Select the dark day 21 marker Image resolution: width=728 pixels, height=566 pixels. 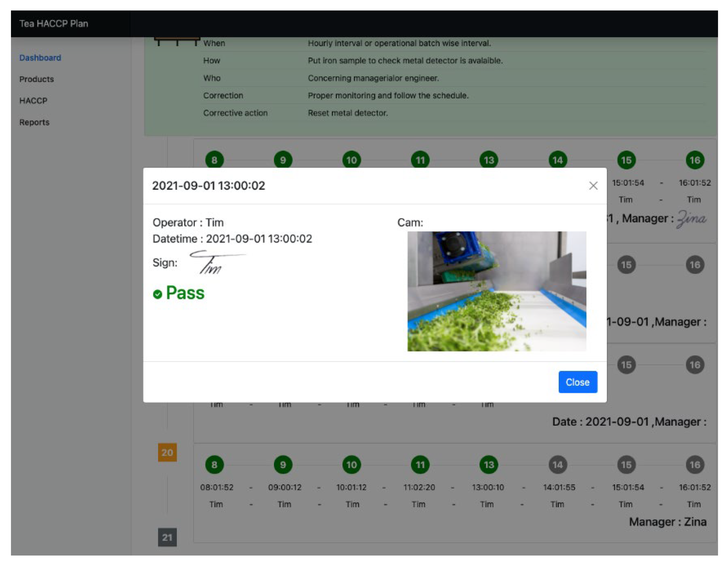click(167, 537)
